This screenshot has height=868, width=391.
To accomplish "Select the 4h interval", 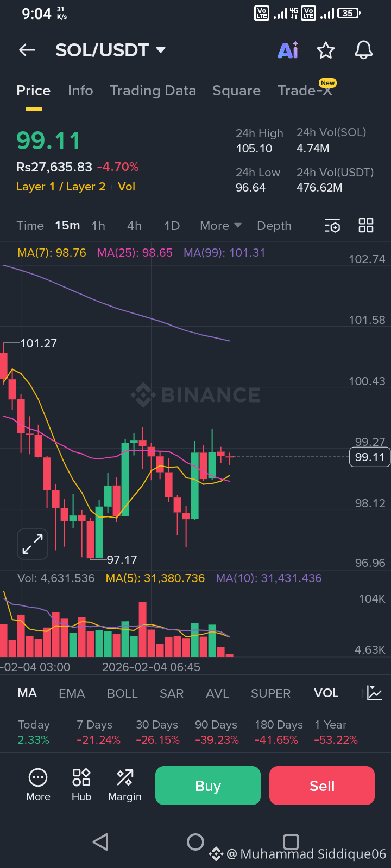I will [x=134, y=226].
